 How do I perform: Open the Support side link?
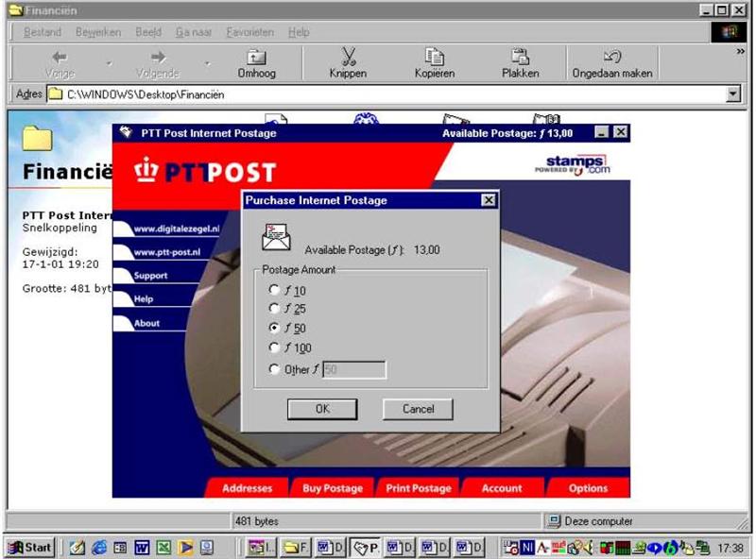(x=150, y=276)
